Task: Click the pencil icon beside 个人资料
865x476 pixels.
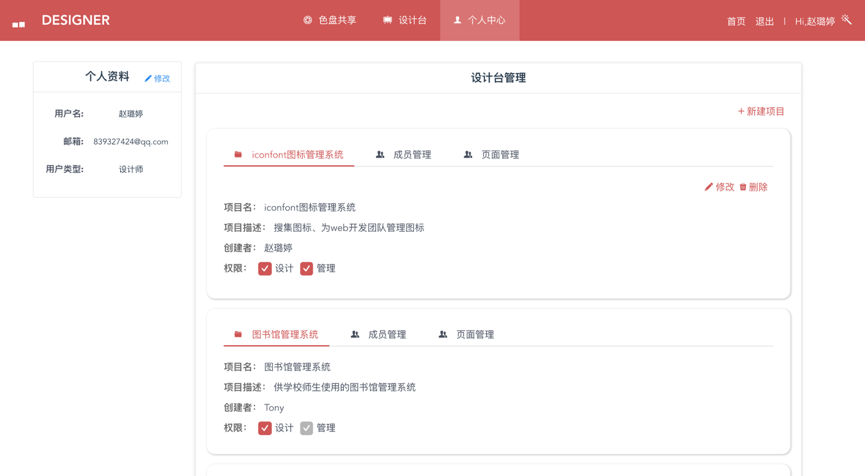Action: 148,78
